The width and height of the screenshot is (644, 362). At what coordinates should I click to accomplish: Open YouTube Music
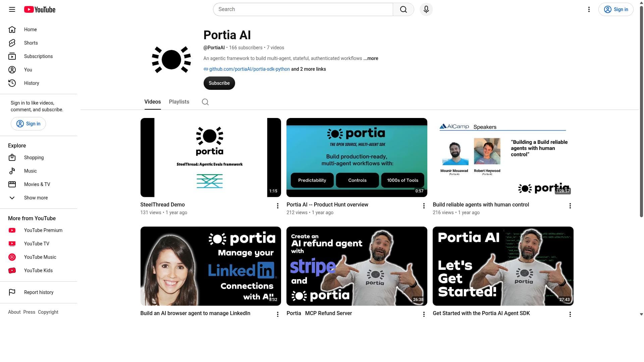pyautogui.click(x=39, y=257)
